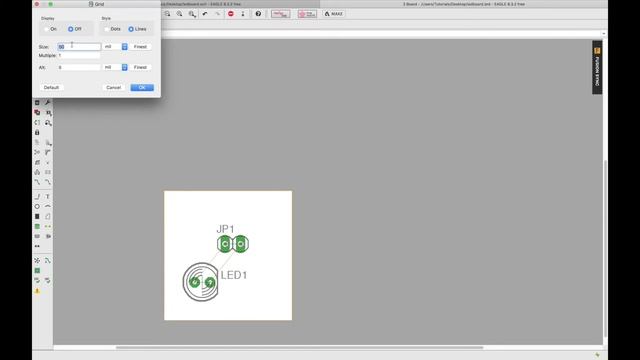This screenshot has height=360, width=640.
Task: Open the Size unit mil dropdown
Action: pyautogui.click(x=115, y=47)
